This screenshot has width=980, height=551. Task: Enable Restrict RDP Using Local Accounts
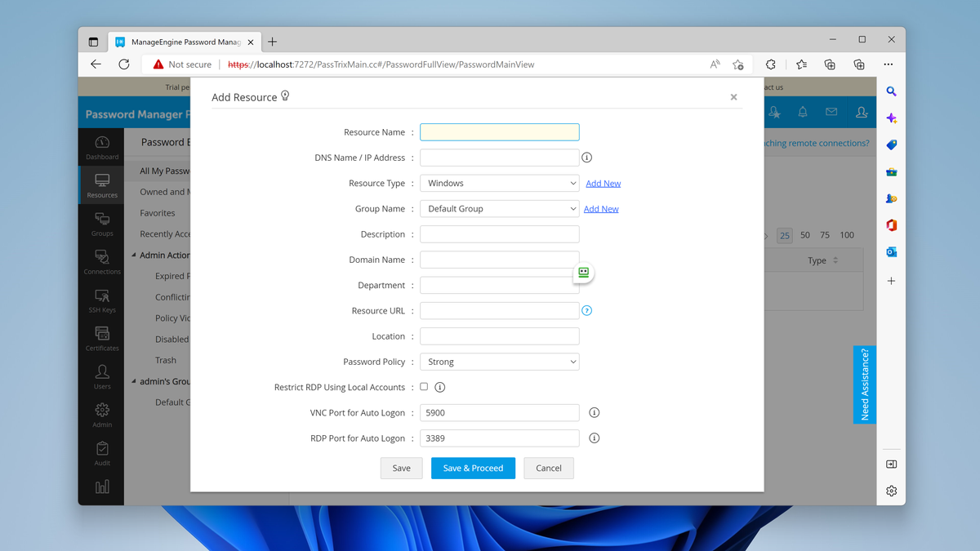click(424, 387)
